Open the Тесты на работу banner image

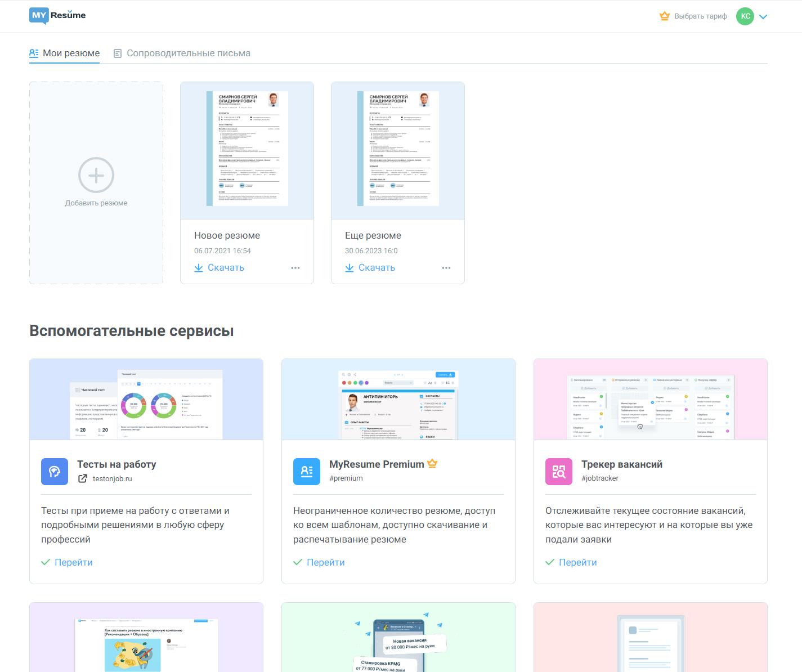[146, 400]
